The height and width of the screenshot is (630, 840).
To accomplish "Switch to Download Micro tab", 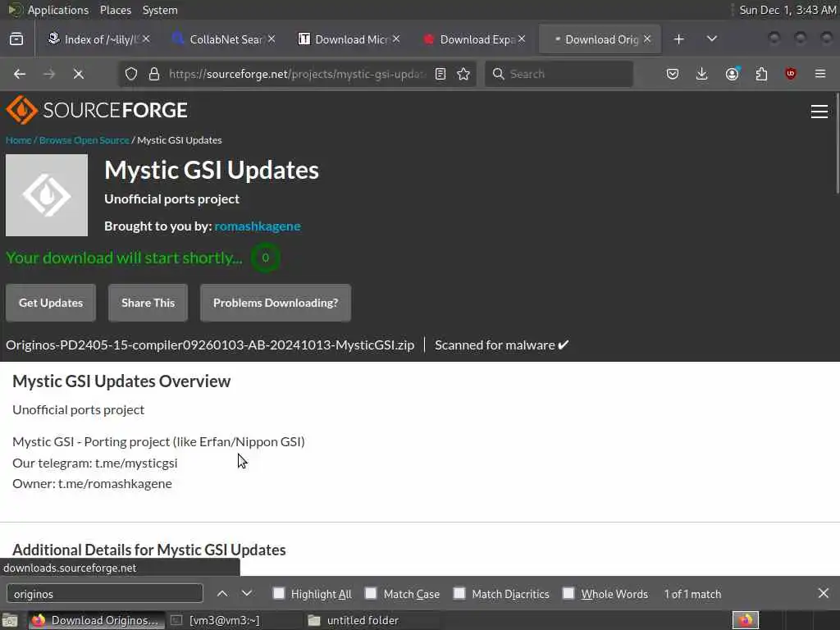I will click(x=348, y=39).
